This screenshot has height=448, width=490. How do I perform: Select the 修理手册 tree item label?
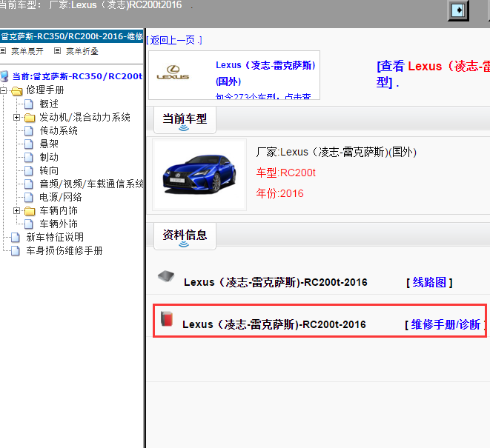pos(45,90)
